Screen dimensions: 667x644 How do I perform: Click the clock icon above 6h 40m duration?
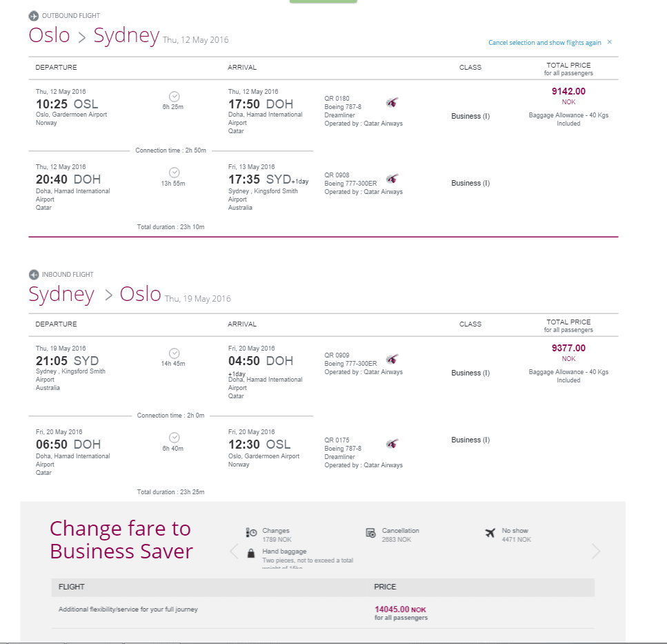(174, 438)
